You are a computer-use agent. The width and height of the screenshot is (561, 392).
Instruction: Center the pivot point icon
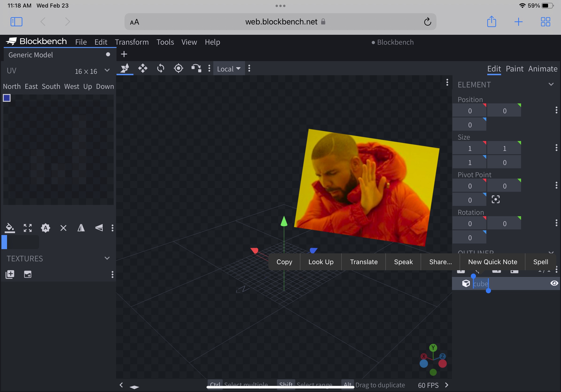(x=495, y=200)
